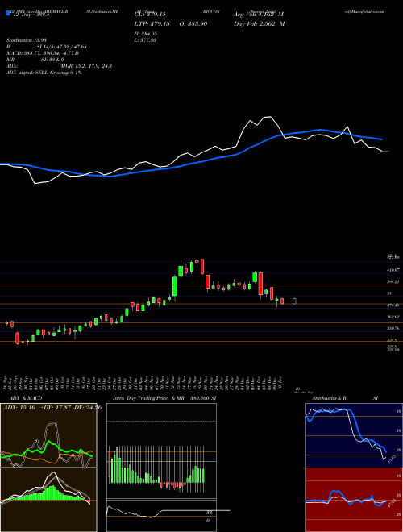Click the ADX: 15.16 +DY: 17.87 readout
The image size is (403, 532).
pos(52,407)
